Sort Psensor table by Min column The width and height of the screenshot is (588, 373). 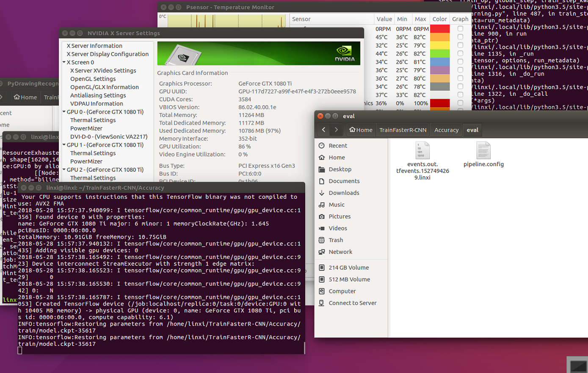pos(402,19)
